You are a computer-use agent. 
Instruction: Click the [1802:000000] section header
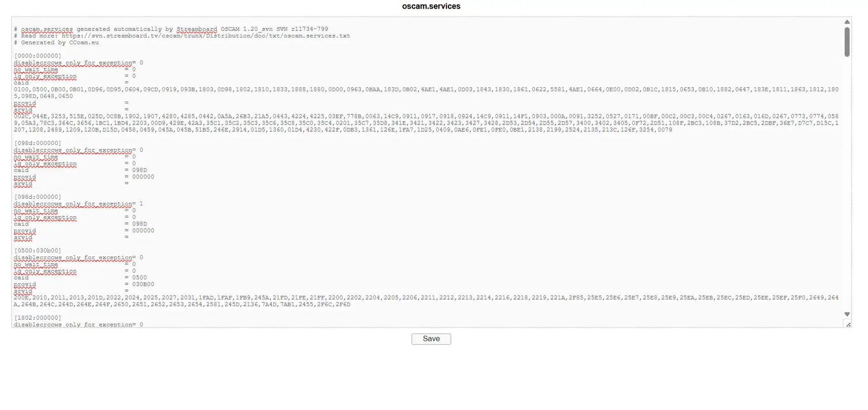[38, 318]
